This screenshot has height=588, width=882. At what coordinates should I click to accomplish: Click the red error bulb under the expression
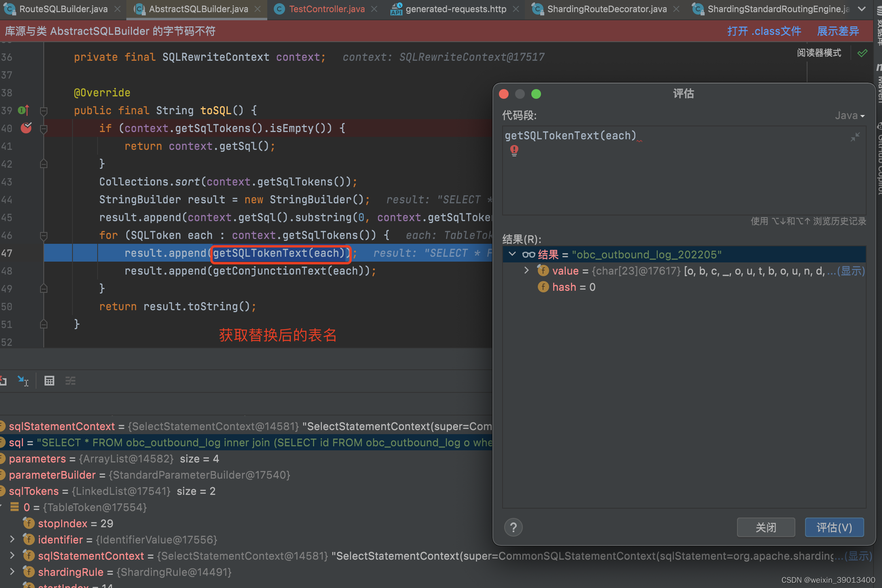[x=514, y=151]
